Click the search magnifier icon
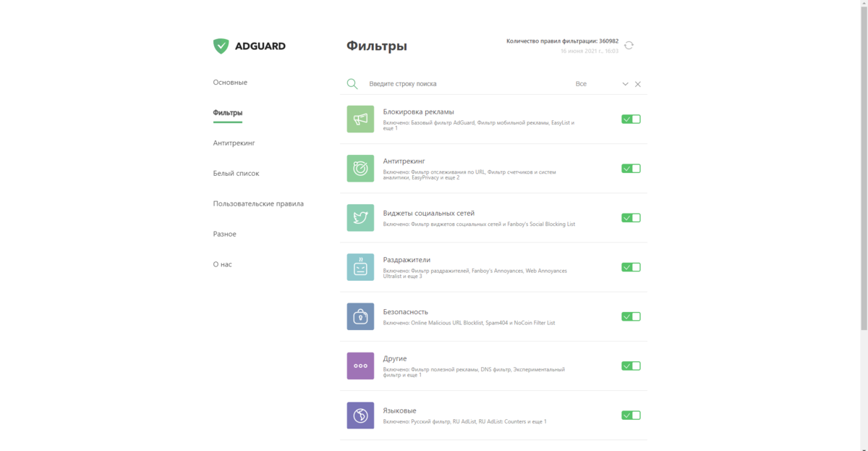The height and width of the screenshot is (451, 868). coord(352,84)
